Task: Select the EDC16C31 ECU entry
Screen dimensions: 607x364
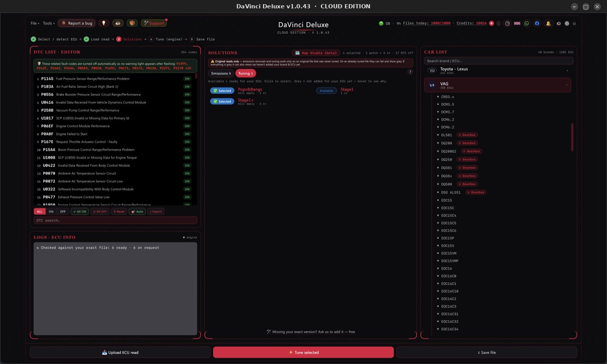Action: click(450, 314)
